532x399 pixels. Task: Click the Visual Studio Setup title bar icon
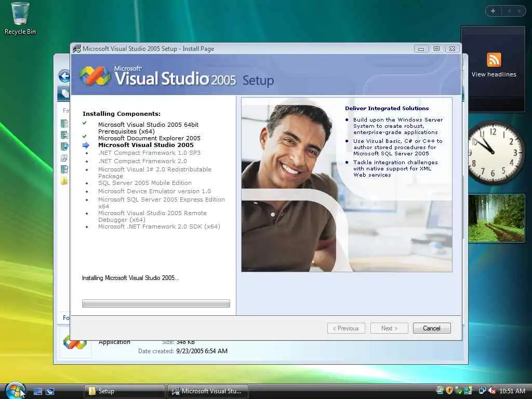pyautogui.click(x=77, y=48)
